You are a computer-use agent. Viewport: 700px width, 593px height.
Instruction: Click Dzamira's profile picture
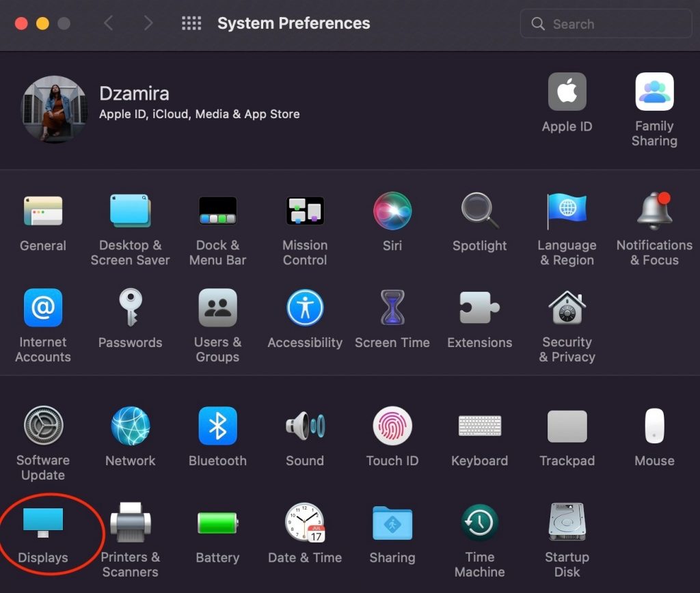click(x=55, y=109)
